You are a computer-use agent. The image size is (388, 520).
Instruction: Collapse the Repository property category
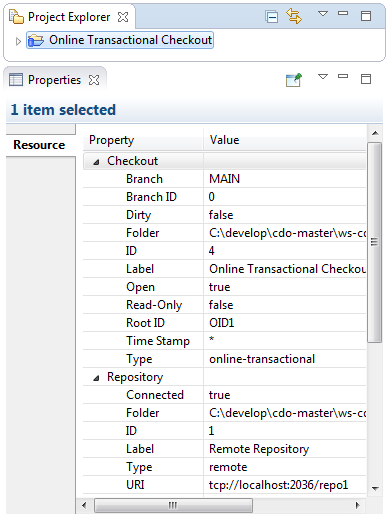[x=96, y=378]
